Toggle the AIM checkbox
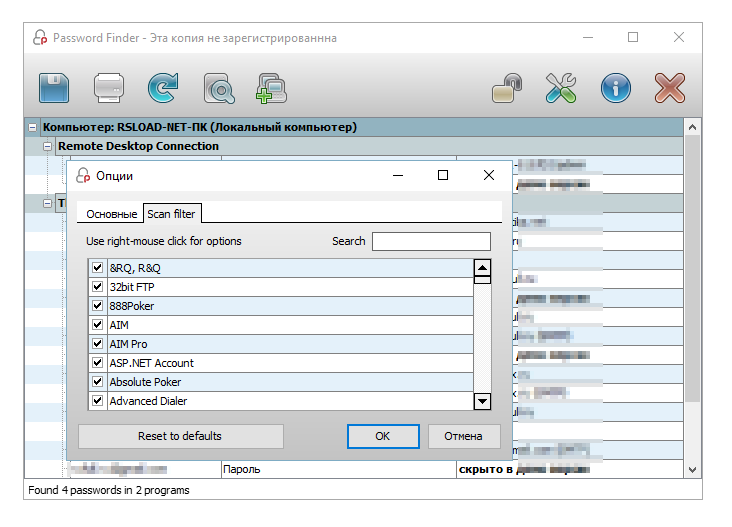The image size is (732, 527). click(x=97, y=325)
